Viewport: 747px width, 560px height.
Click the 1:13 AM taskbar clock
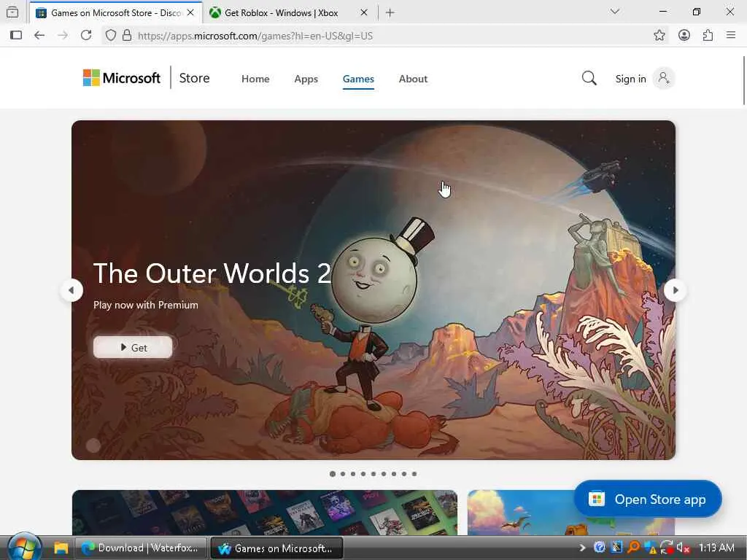(716, 548)
